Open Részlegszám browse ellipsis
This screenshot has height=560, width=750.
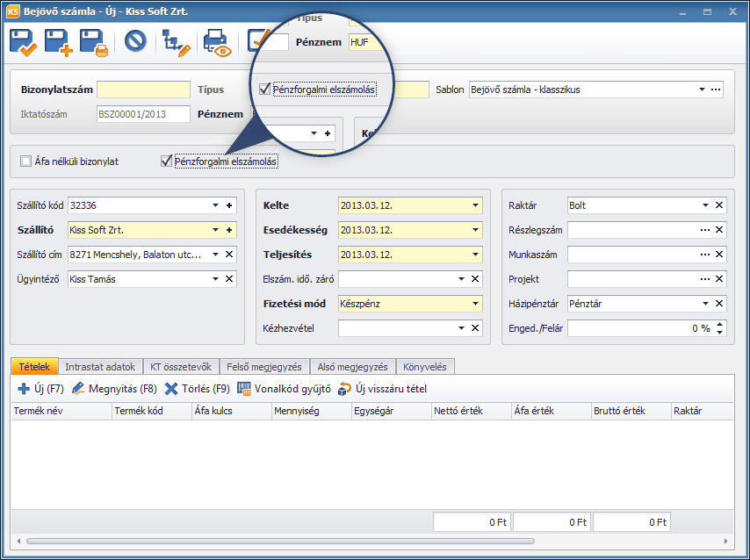tap(704, 230)
